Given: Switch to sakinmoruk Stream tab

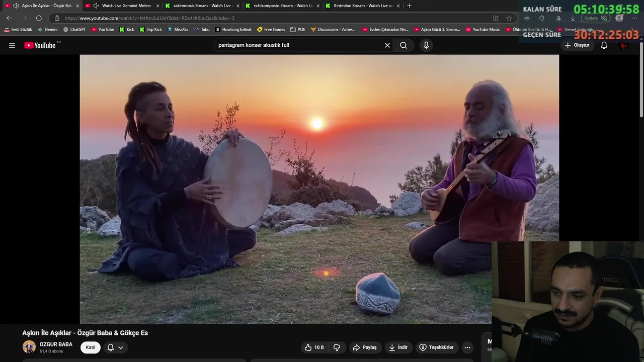Looking at the screenshot, I should point(202,6).
